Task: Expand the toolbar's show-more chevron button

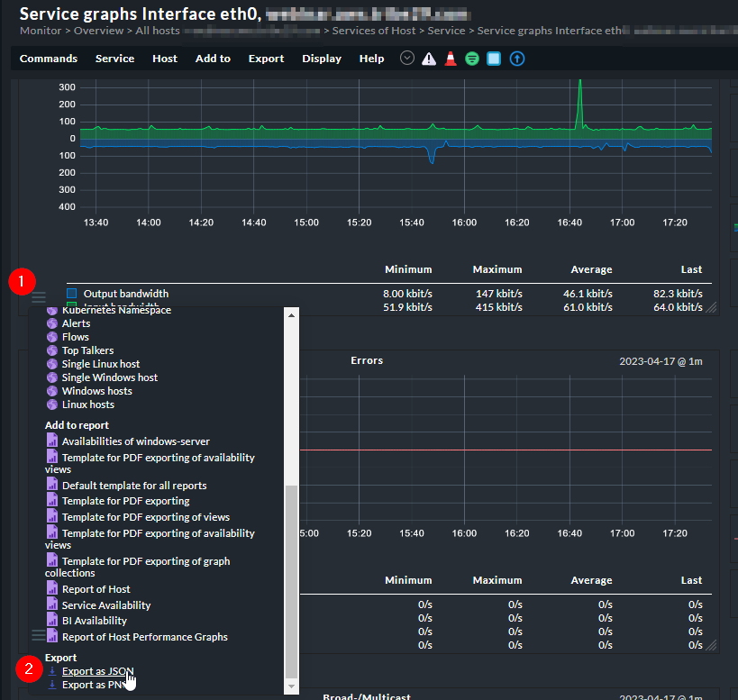Action: pyautogui.click(x=407, y=59)
